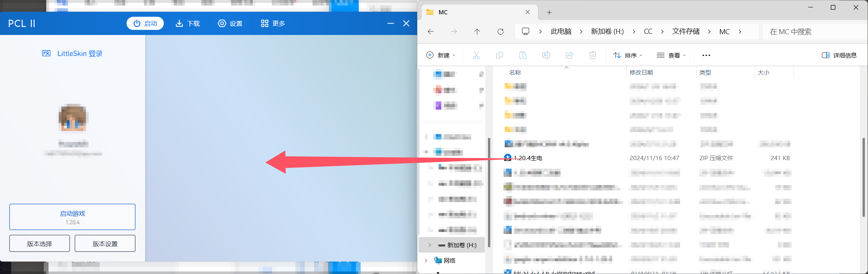This screenshot has width=868, height=274.
Task: Open the 新建 dropdown menu
Action: coord(441,55)
